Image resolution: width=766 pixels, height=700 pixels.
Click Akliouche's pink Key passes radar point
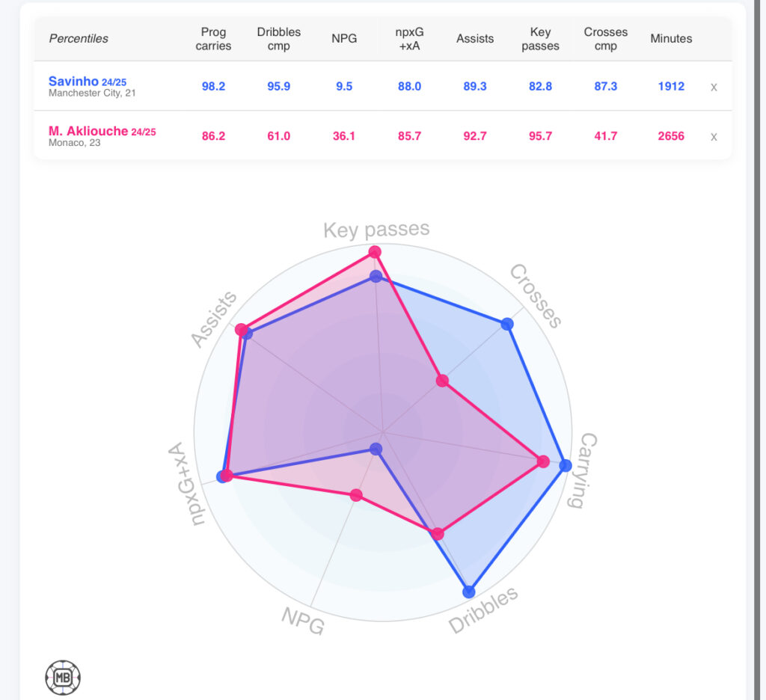point(375,253)
